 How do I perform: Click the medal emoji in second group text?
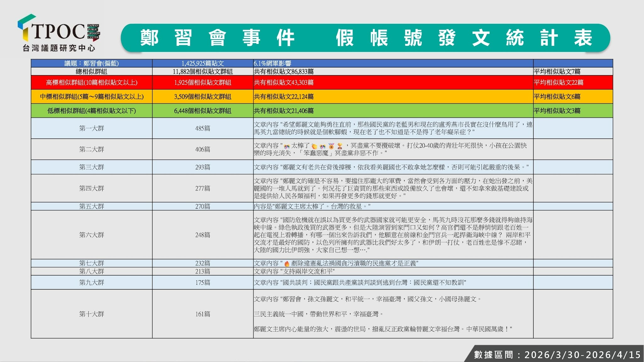(331, 146)
